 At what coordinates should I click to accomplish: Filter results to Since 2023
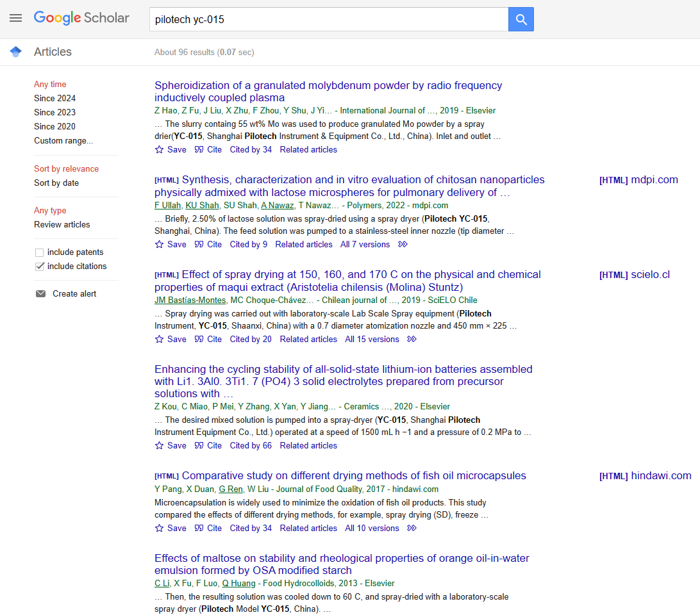click(x=54, y=113)
